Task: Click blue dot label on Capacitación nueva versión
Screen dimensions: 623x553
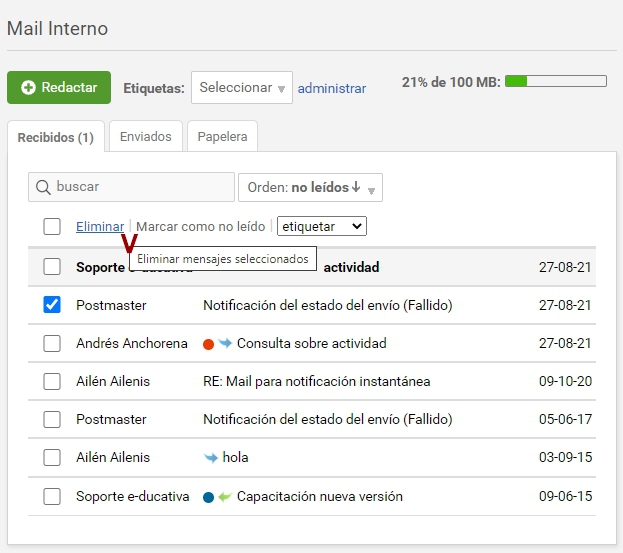Action: [x=208, y=497]
